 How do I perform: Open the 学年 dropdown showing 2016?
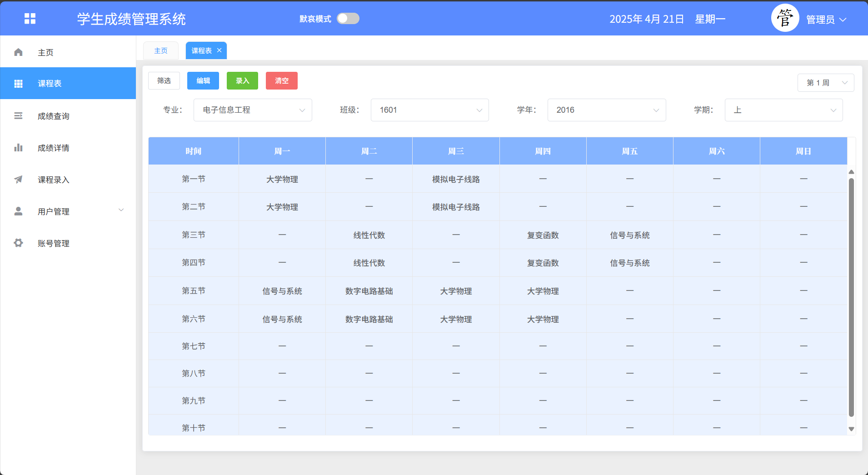click(x=606, y=110)
